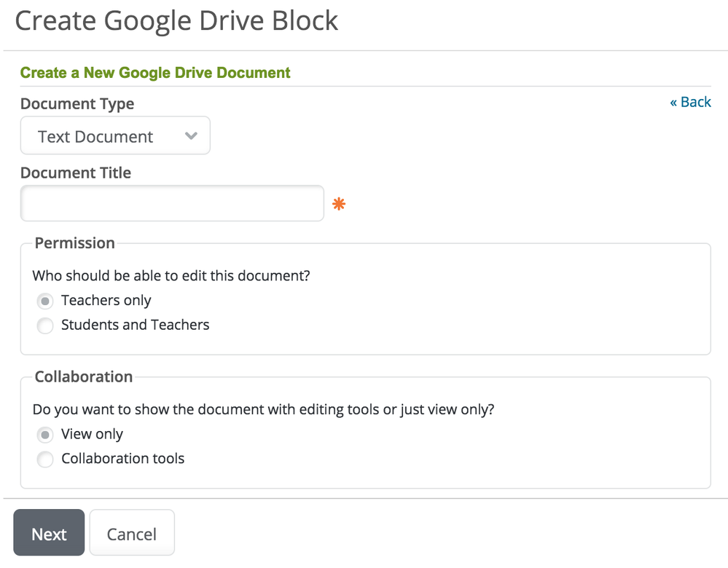Click the Collaboration section legend
This screenshot has width=728, height=568.
click(x=84, y=376)
